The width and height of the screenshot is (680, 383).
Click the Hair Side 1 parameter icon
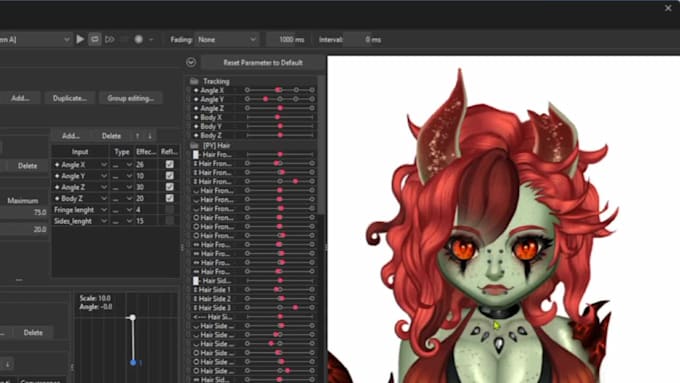(195, 290)
